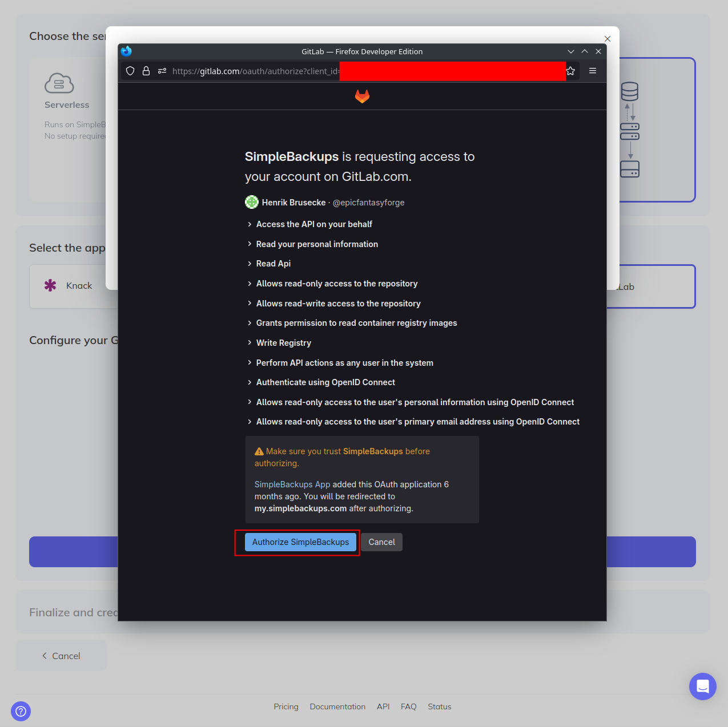This screenshot has width=728, height=727.
Task: Expand read-only primary email address OpenID scope
Action: pos(413,422)
